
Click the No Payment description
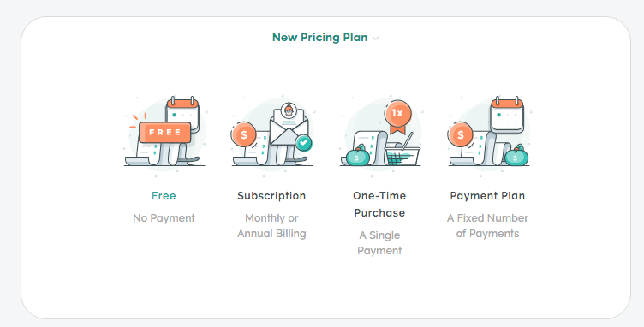[x=164, y=218]
